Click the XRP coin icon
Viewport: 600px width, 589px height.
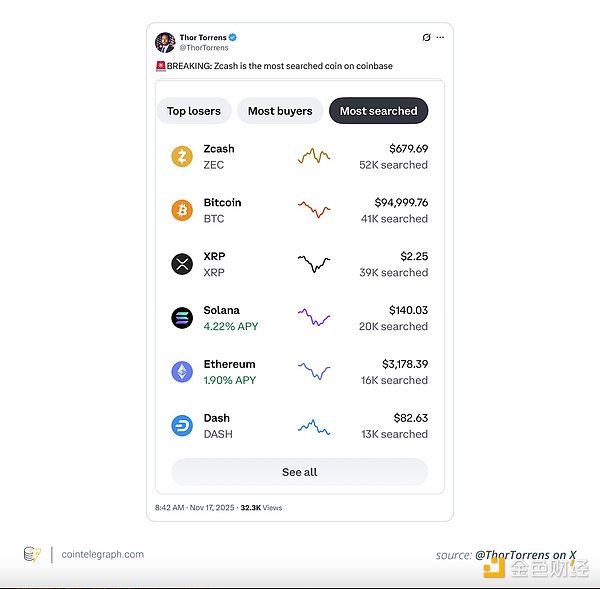(x=182, y=264)
